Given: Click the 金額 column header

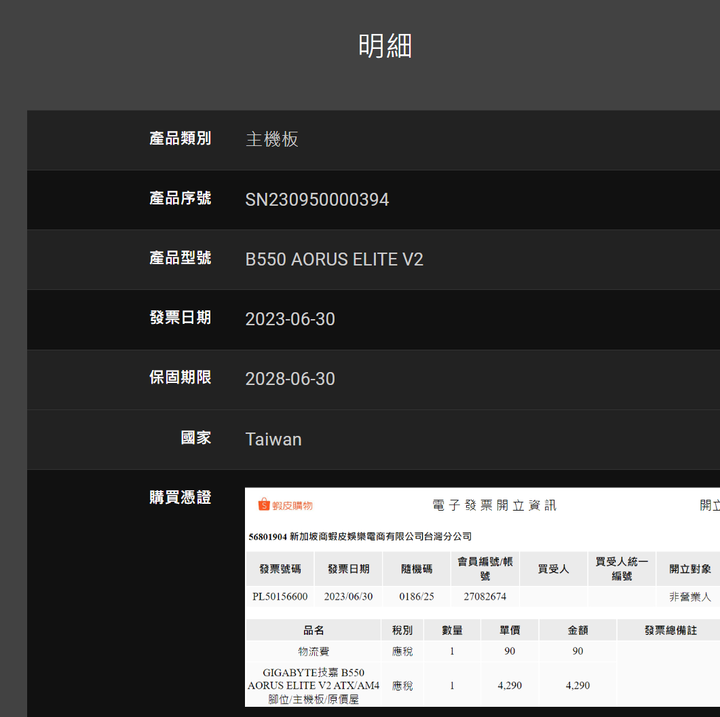Looking at the screenshot, I should coord(578,630).
